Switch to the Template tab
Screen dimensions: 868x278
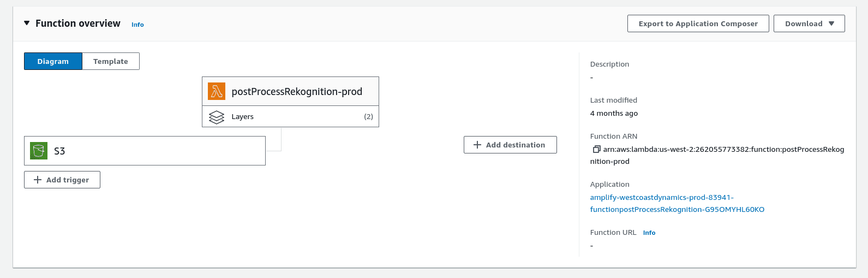tap(111, 61)
